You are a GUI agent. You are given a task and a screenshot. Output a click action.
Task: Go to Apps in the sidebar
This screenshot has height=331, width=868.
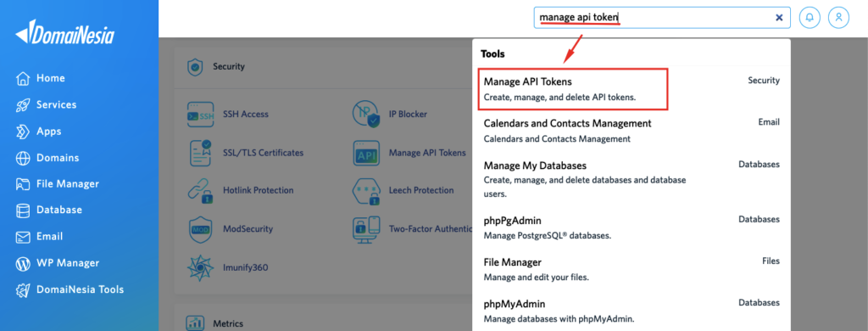click(x=48, y=132)
